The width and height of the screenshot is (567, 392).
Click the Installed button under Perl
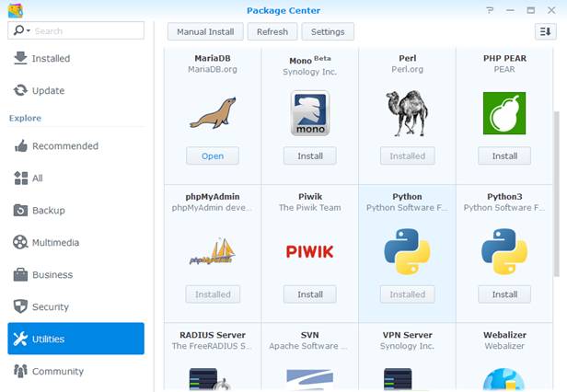[x=408, y=156]
